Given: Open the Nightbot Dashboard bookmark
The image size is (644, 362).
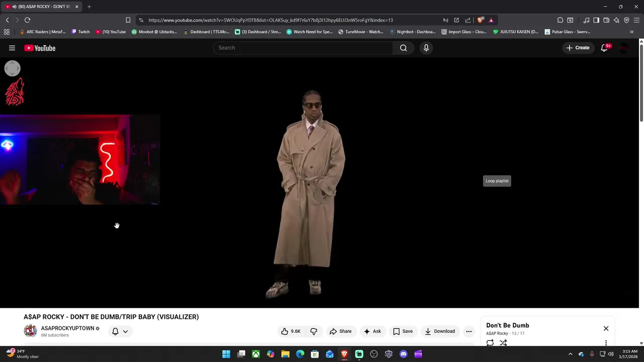Looking at the screenshot, I should click(x=413, y=32).
